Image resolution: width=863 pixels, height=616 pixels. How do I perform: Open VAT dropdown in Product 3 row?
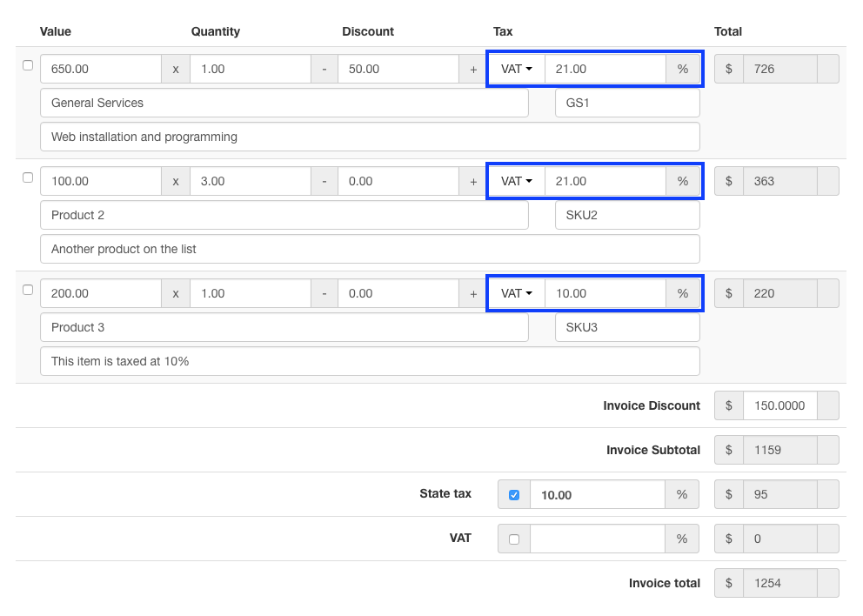click(x=516, y=293)
